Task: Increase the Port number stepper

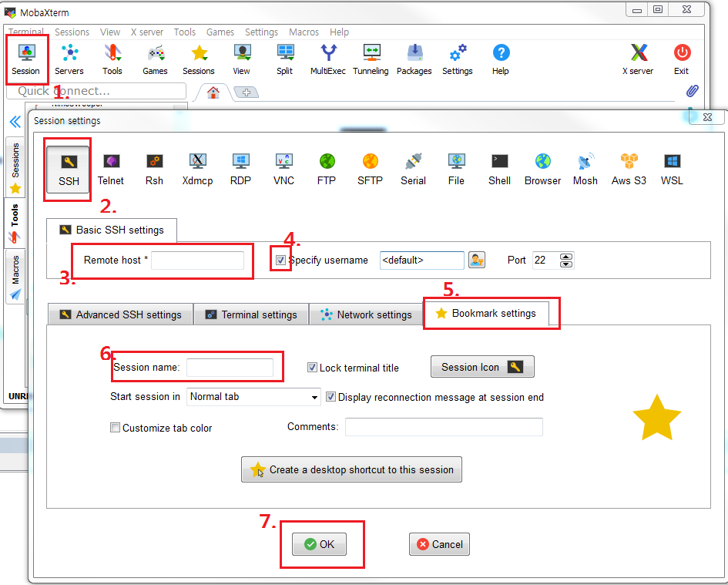Action: [x=566, y=257]
